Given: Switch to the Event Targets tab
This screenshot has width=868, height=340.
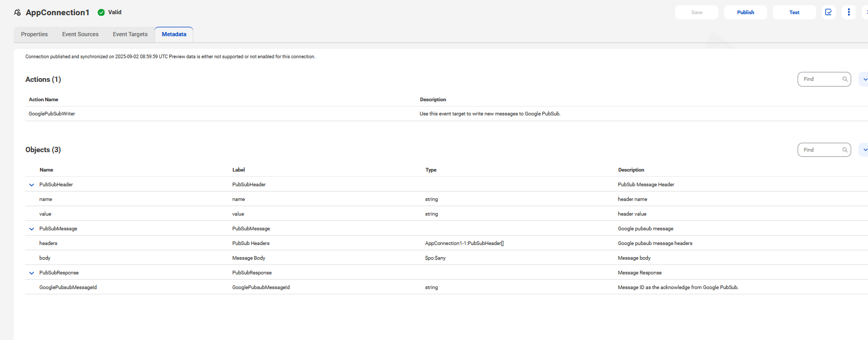Looking at the screenshot, I should [x=130, y=34].
